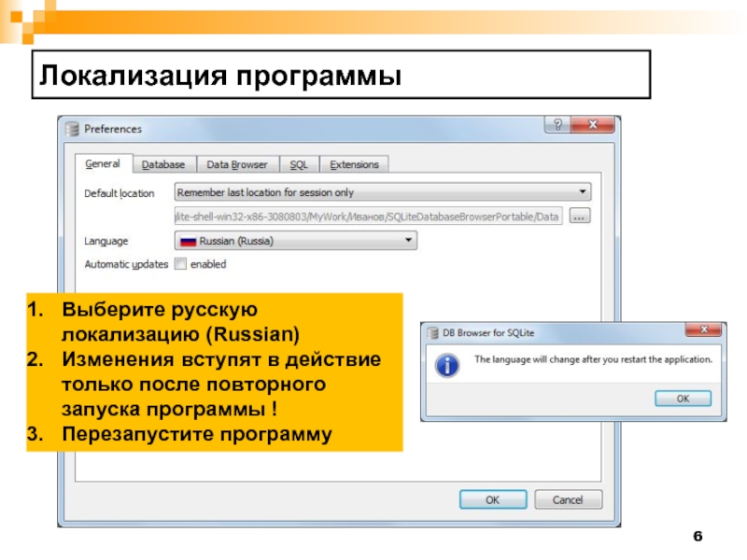Click the 'Default location' label
The width and height of the screenshot is (747, 560).
[x=120, y=193]
